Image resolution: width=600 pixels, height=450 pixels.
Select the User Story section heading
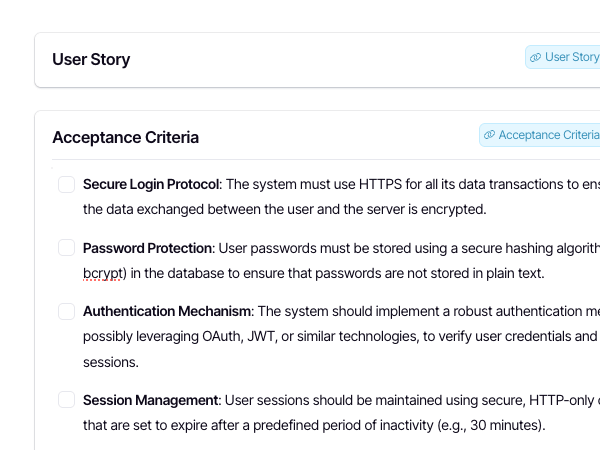click(x=91, y=60)
